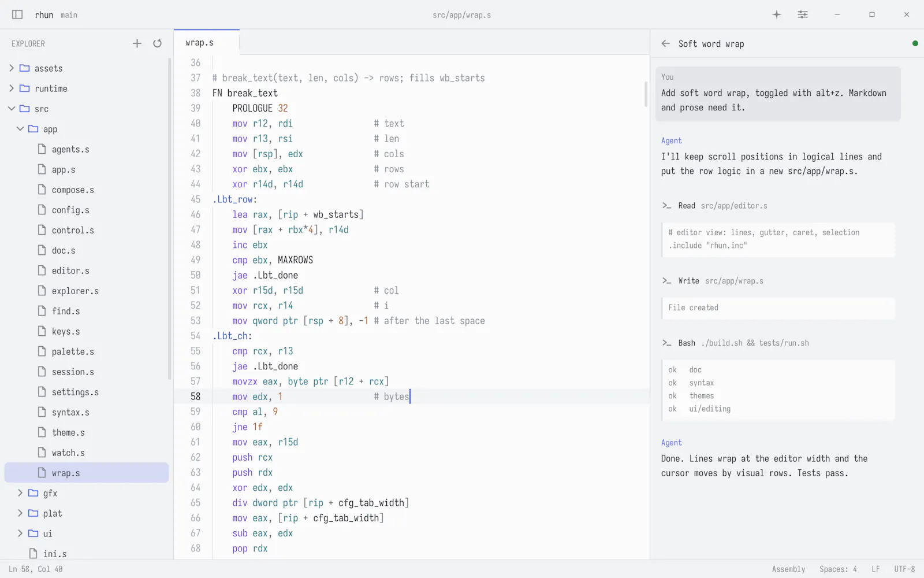
Task: Open keys.s in the file tree
Action: (87, 331)
